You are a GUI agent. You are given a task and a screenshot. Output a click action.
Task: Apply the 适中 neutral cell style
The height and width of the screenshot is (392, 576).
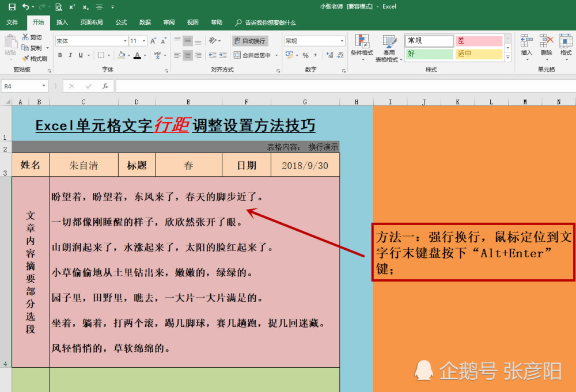pos(479,54)
